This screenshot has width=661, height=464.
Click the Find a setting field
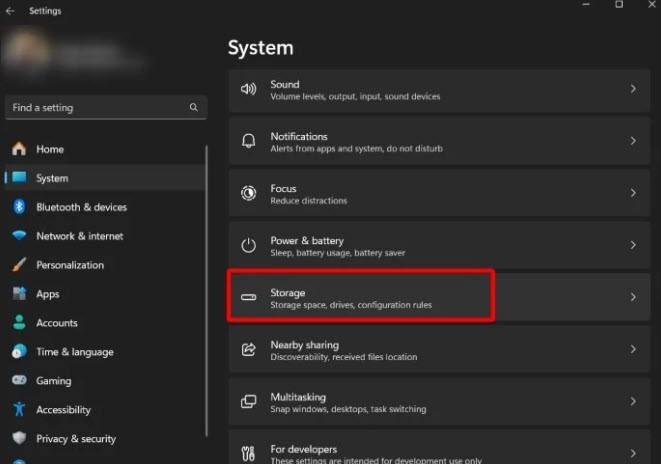106,107
